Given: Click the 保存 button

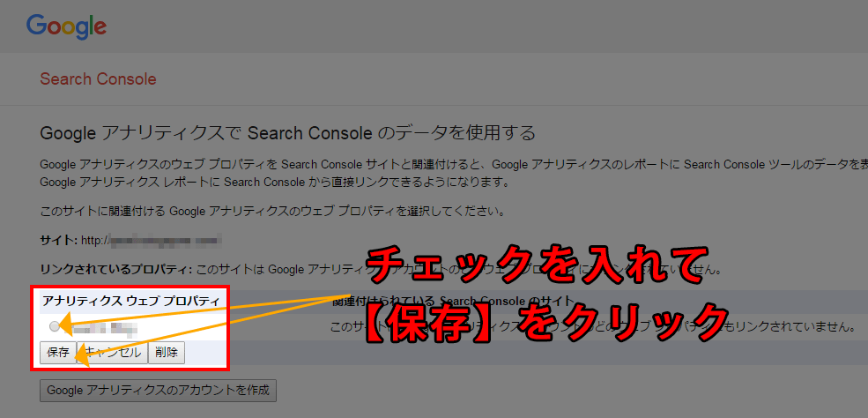Looking at the screenshot, I should point(58,353).
